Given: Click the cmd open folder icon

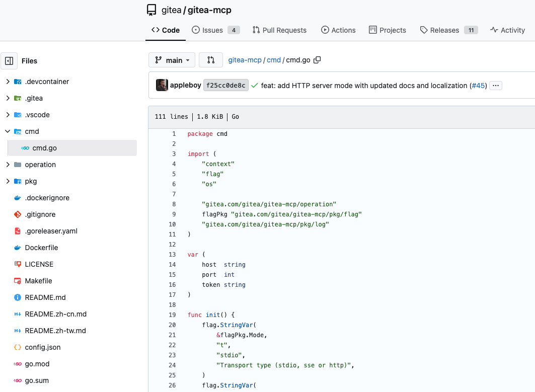Looking at the screenshot, I should pos(18,131).
